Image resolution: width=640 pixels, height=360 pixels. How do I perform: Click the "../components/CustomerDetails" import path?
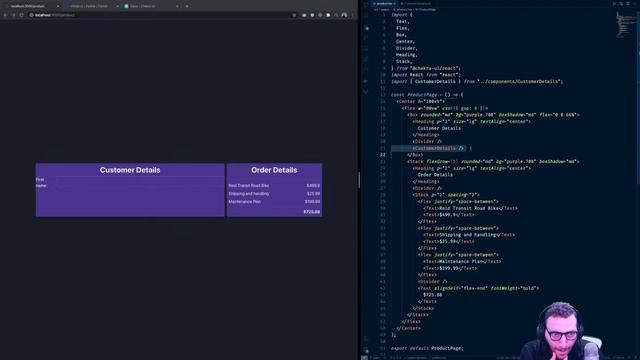[x=518, y=82]
